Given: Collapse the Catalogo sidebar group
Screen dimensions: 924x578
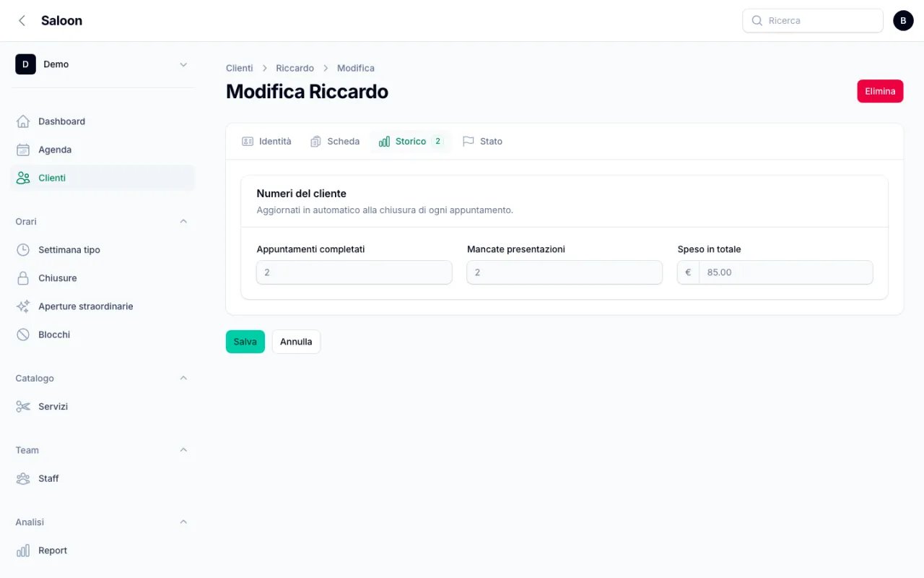Looking at the screenshot, I should tap(183, 378).
